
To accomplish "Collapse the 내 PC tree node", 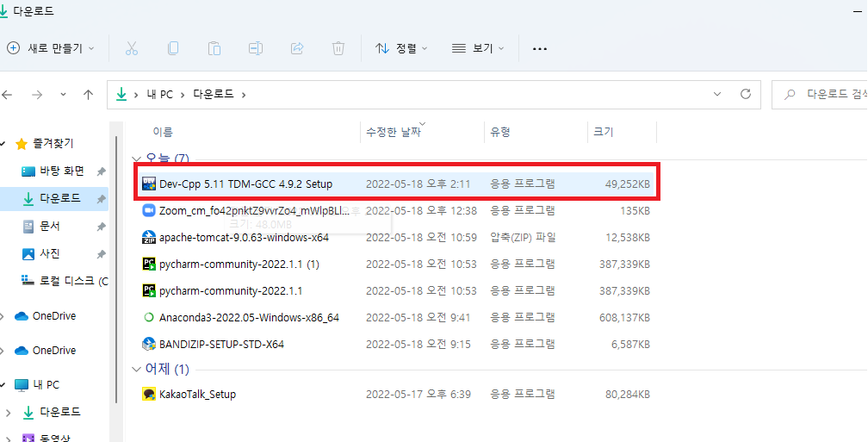I will (3, 385).
